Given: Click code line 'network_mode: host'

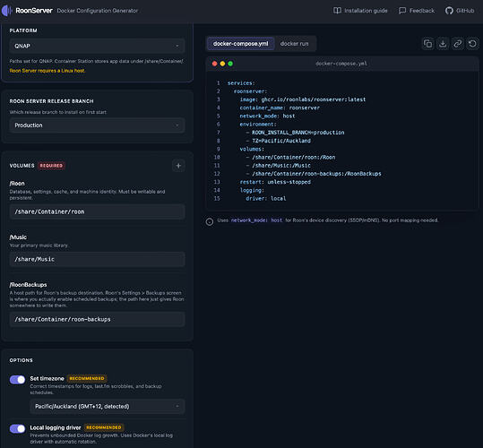Looking at the screenshot, I should (x=267, y=116).
